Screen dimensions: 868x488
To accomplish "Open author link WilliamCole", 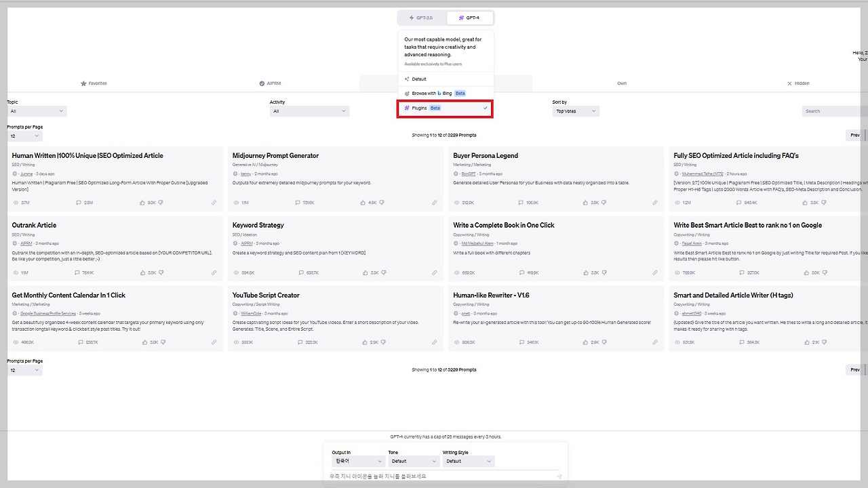I will pos(251,313).
